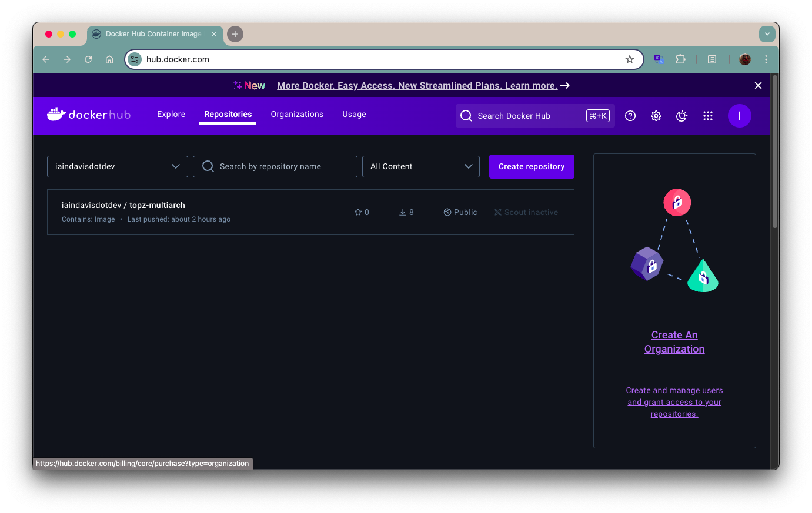Screen dimensions: 812x513
Task: Open the apps grid icon
Action: click(708, 116)
